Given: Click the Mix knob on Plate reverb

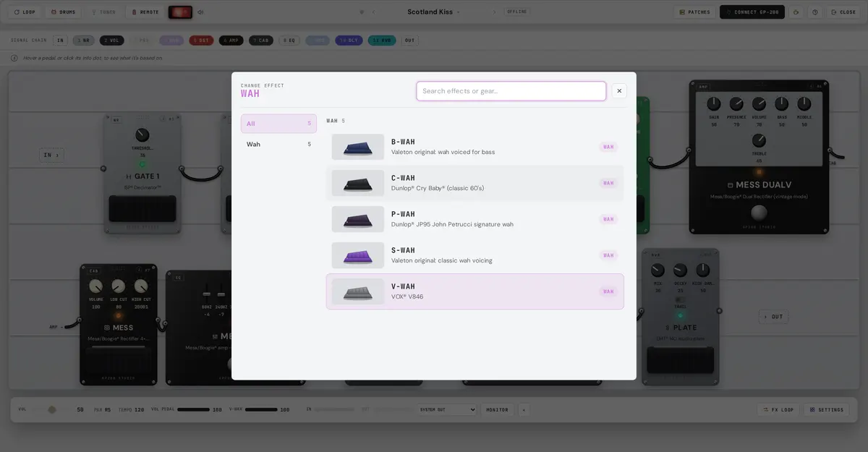Looking at the screenshot, I should 658,270.
